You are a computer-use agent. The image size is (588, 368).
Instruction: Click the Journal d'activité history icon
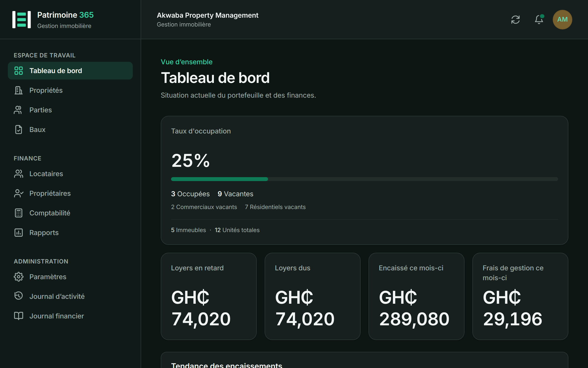[x=19, y=296]
